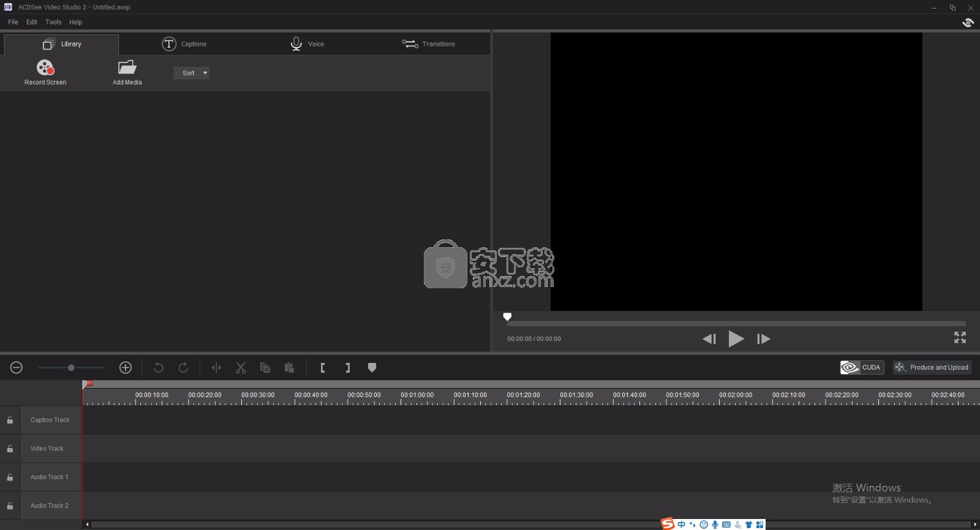Click the preview timecode 00:00:00 / 00:00:00

(x=534, y=338)
